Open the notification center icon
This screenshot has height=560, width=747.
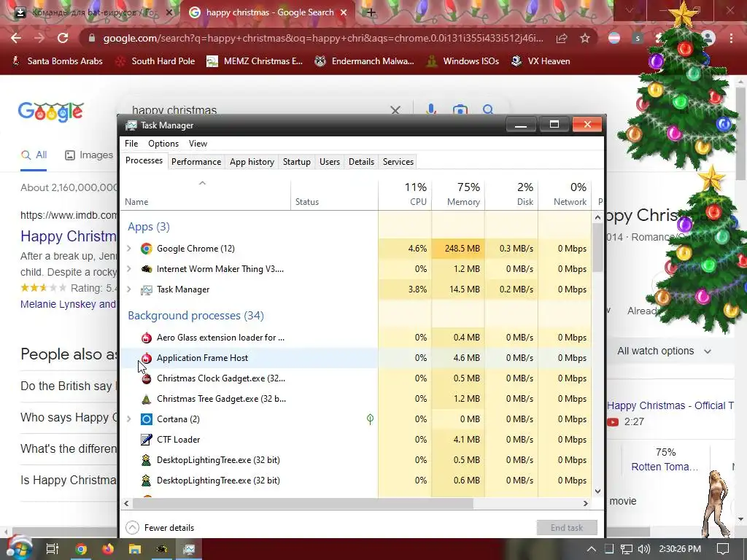(723, 549)
